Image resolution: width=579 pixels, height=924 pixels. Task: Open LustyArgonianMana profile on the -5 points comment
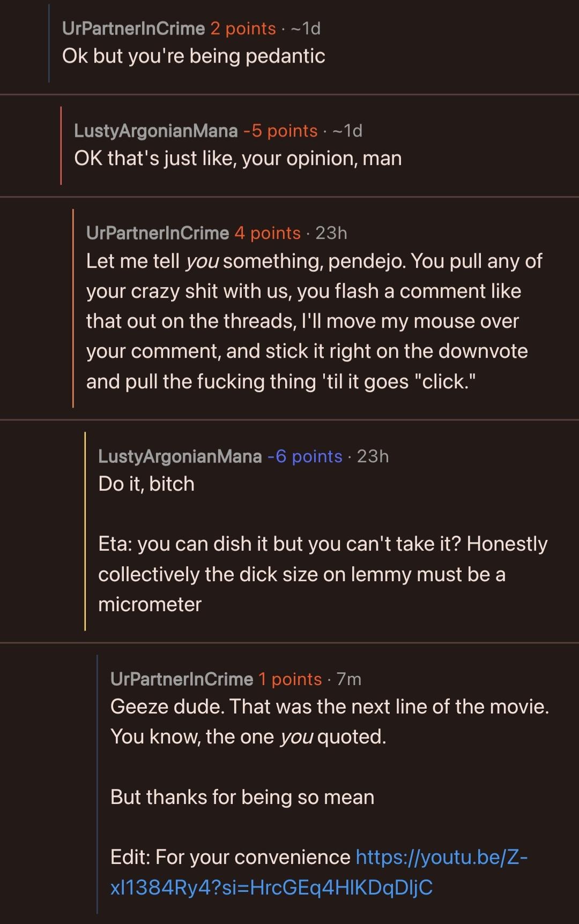(x=155, y=131)
